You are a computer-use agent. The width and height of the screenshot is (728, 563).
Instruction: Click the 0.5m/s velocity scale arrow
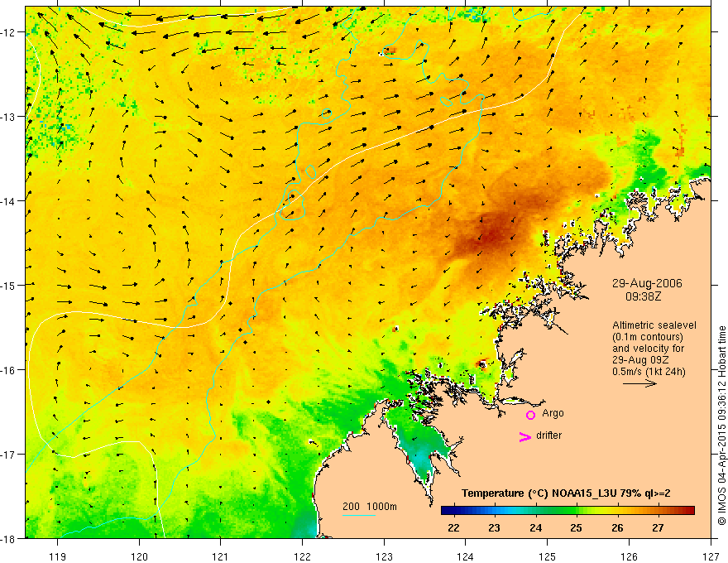[x=639, y=383]
